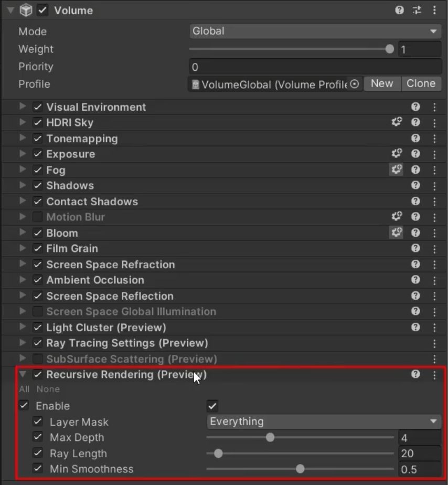
Task: Open Bloom three-dot menu
Action: [x=434, y=233]
